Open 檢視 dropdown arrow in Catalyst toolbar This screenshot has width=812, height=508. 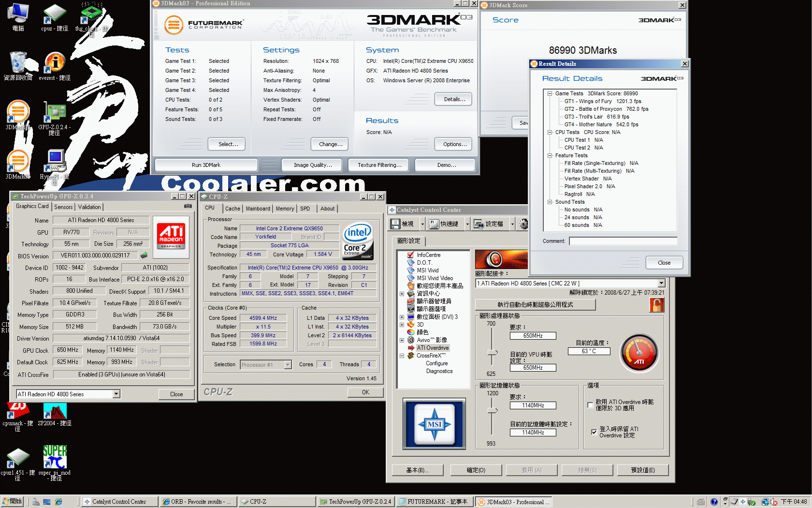click(x=422, y=224)
